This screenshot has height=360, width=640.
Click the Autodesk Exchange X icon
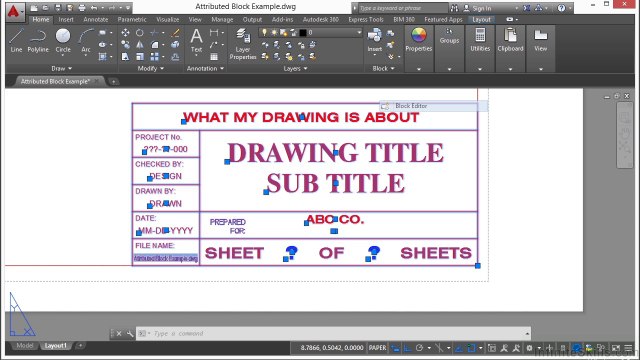click(x=527, y=8)
